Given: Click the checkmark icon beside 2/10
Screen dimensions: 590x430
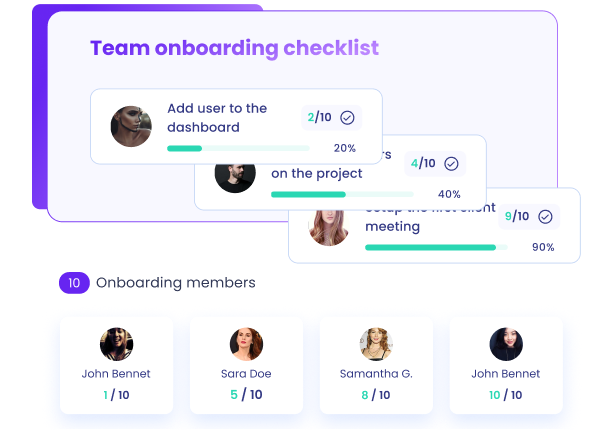Looking at the screenshot, I should click(x=347, y=118).
